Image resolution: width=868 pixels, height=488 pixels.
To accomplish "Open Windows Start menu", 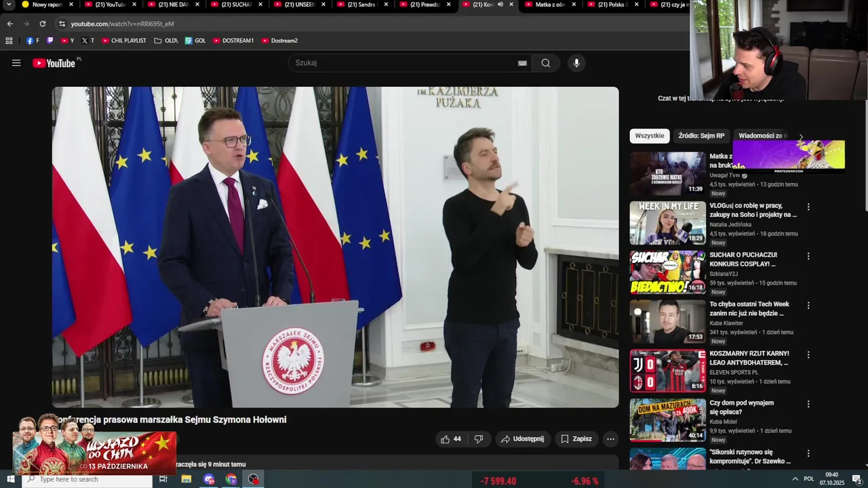I will coord(10,479).
